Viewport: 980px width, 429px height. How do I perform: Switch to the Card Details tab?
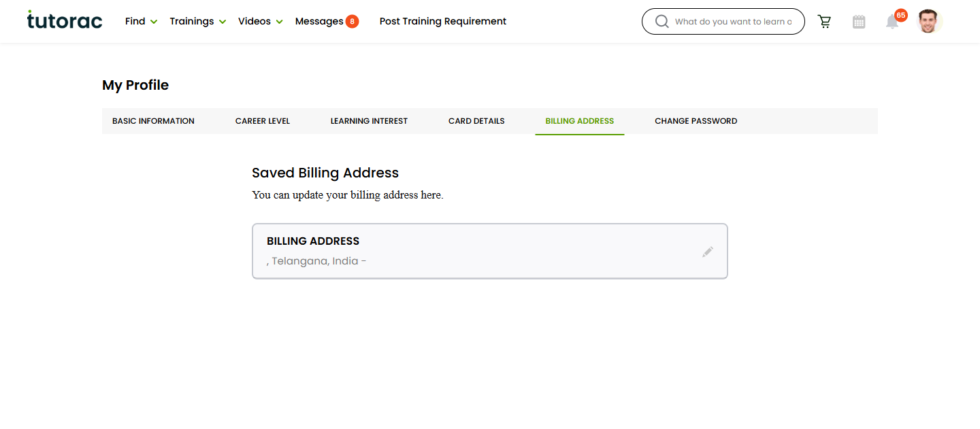(476, 121)
